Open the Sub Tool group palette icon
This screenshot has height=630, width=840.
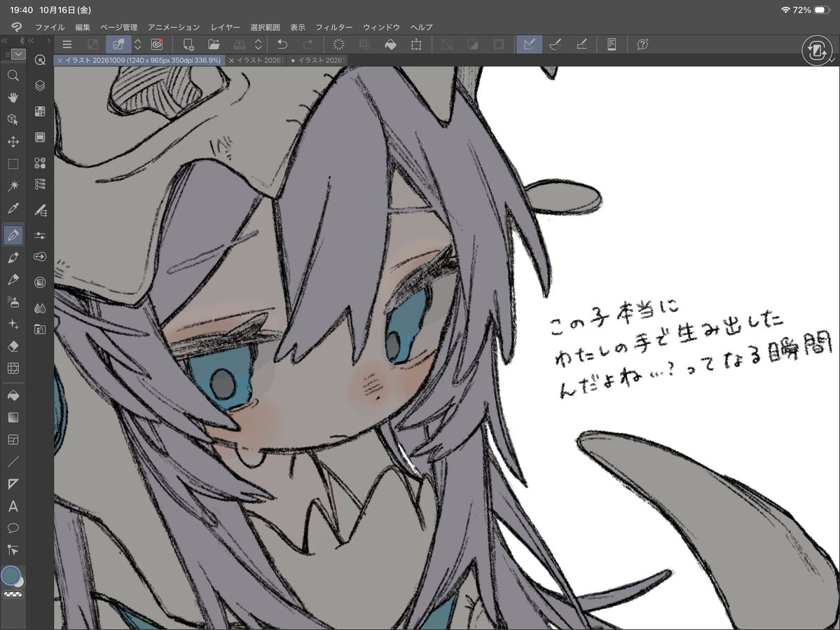[40, 163]
